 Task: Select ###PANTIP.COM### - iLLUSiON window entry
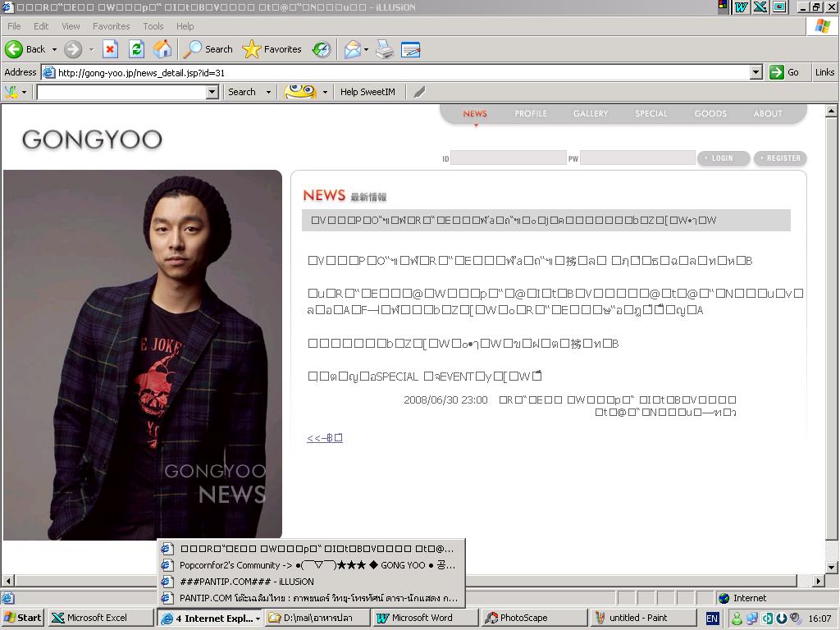click(311, 582)
